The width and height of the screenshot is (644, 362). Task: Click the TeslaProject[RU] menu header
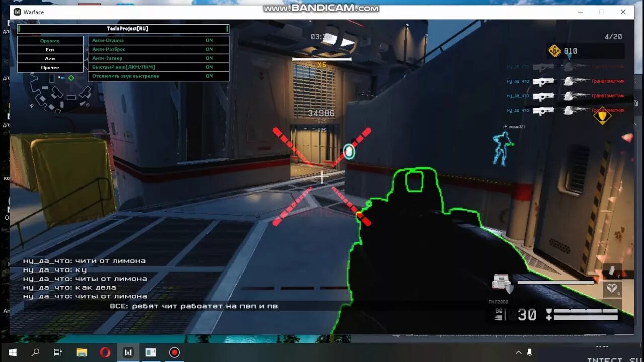[123, 29]
